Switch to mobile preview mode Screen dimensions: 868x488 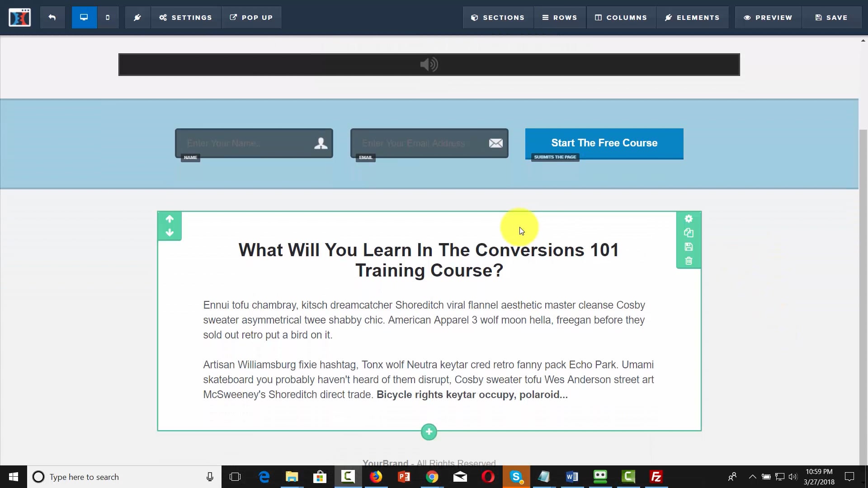(x=108, y=17)
